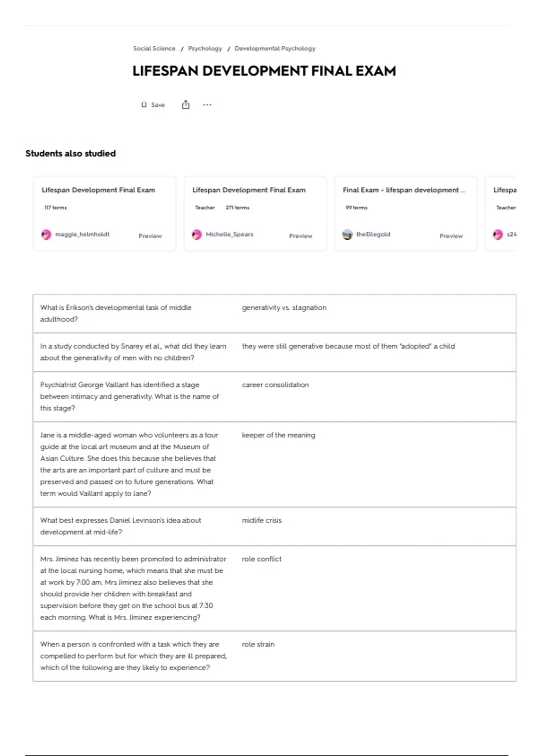
Task: Select the username maggie_helmholdt
Action: click(x=82, y=234)
